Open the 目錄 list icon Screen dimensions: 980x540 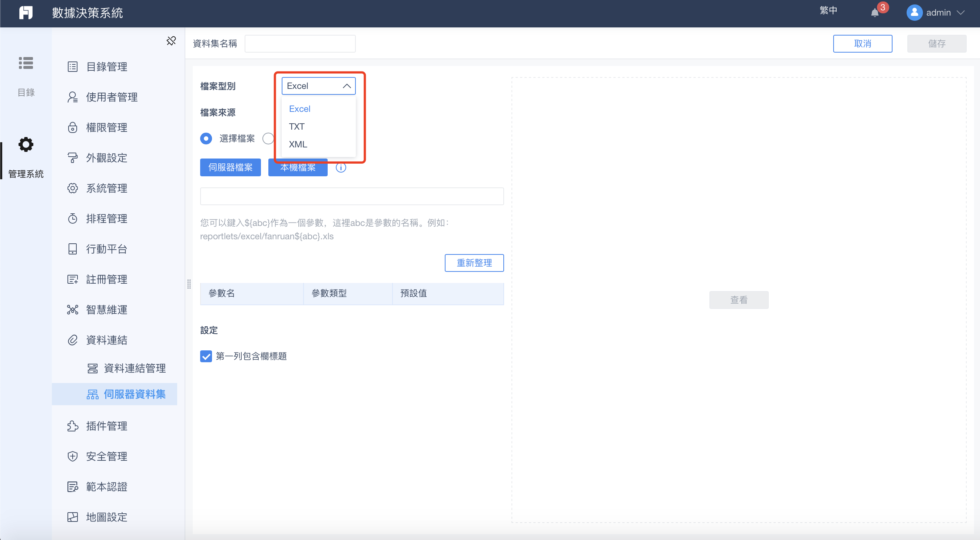point(26,63)
